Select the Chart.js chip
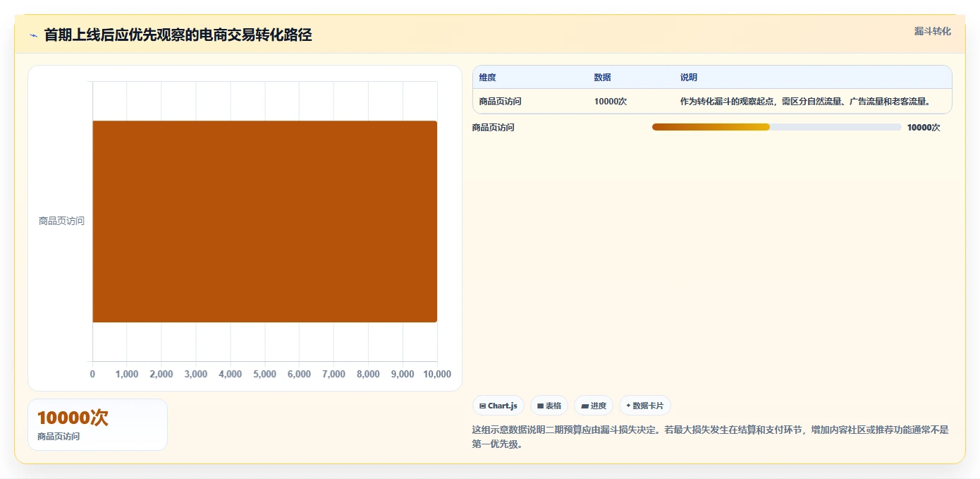 coord(498,406)
